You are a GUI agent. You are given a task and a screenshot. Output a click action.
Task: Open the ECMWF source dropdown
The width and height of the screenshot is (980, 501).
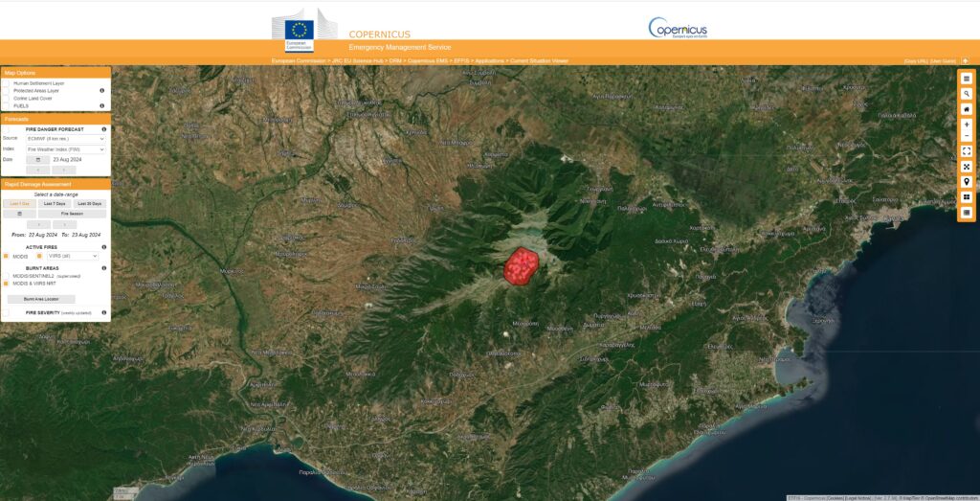(x=65, y=138)
